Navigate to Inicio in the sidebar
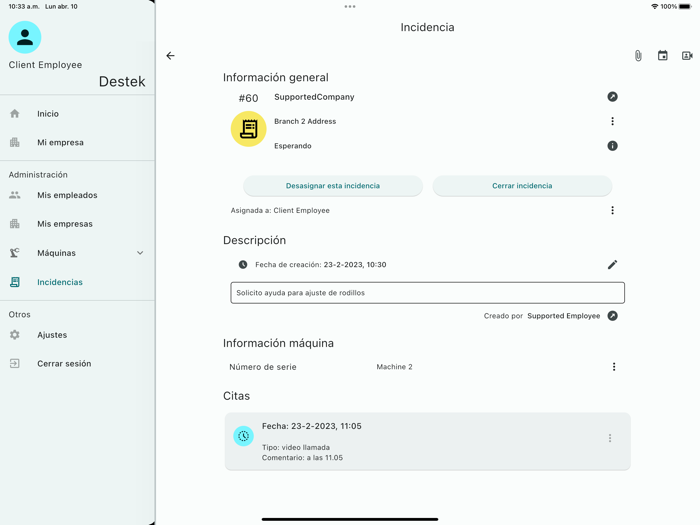Image resolution: width=700 pixels, height=525 pixels. [48, 114]
